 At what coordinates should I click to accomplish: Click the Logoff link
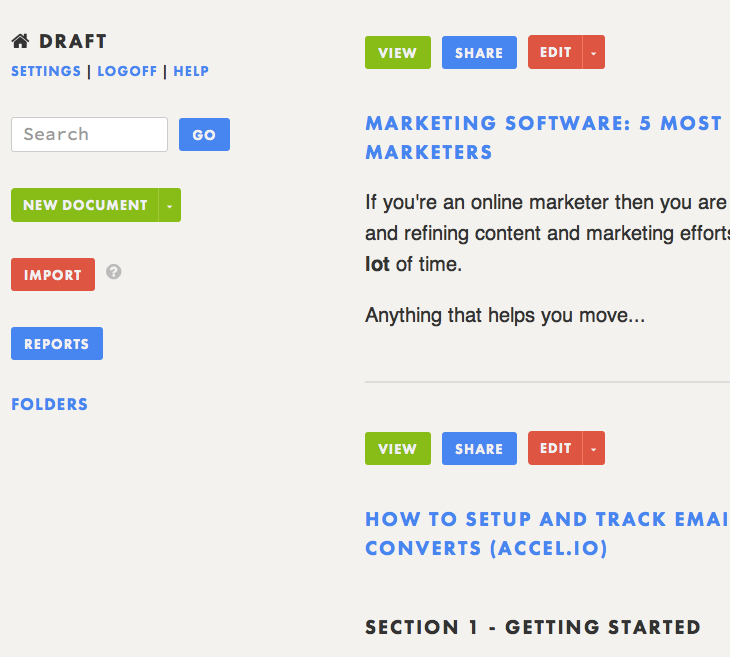[x=127, y=71]
